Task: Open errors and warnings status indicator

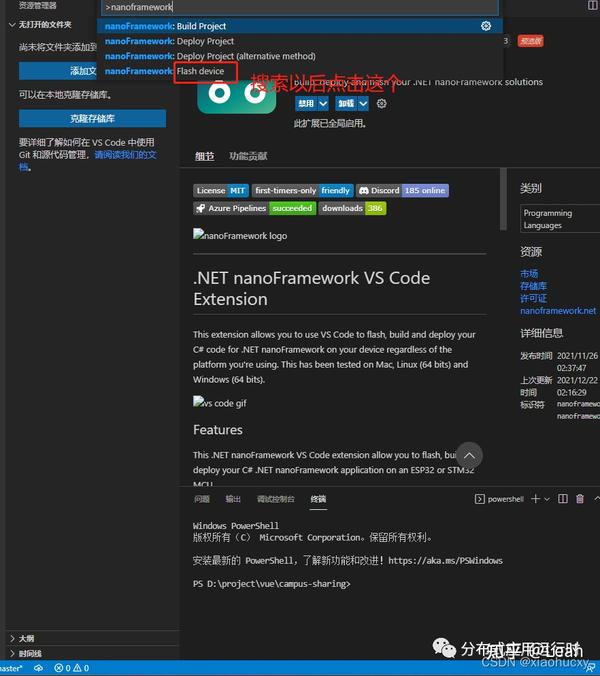Action: pyautogui.click(x=72, y=668)
